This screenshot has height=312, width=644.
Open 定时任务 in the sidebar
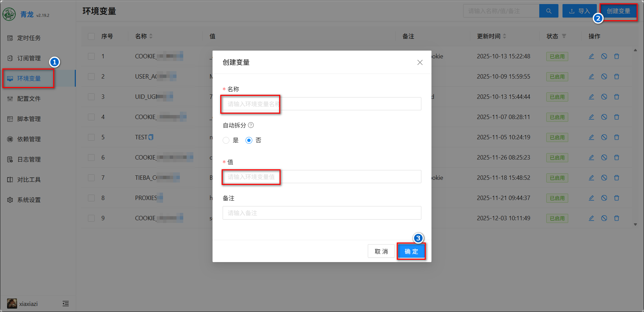click(x=29, y=38)
